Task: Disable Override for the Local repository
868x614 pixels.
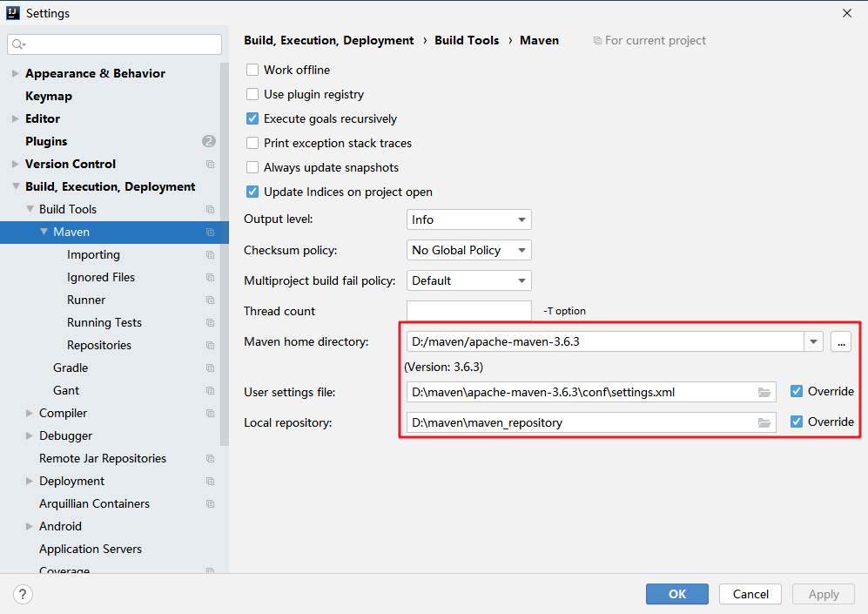Action: [795, 422]
